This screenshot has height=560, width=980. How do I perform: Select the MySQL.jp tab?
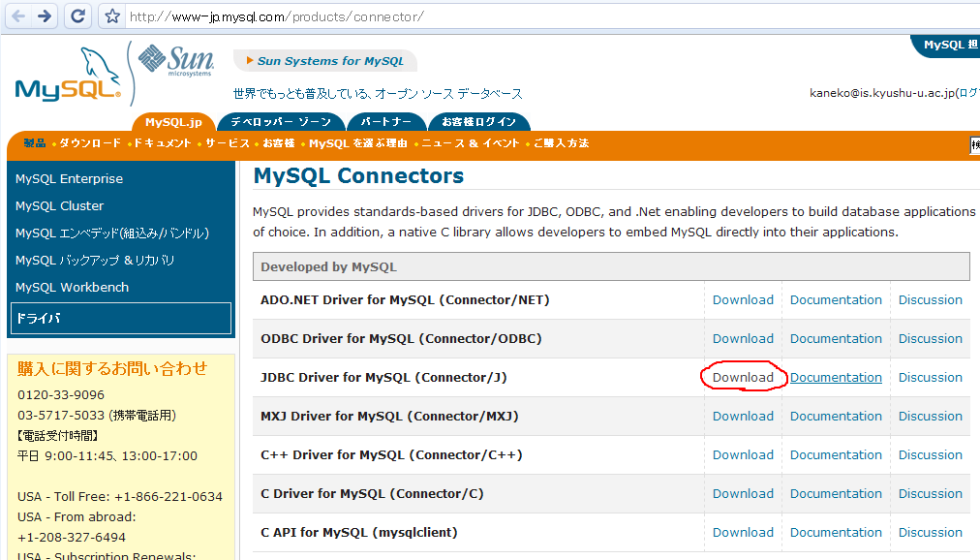(x=173, y=122)
